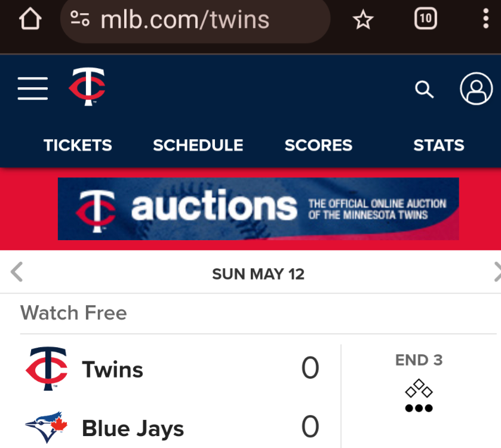Open the tab switcher showing 10 tabs
Screen dimensions: 501x448
(x=425, y=19)
